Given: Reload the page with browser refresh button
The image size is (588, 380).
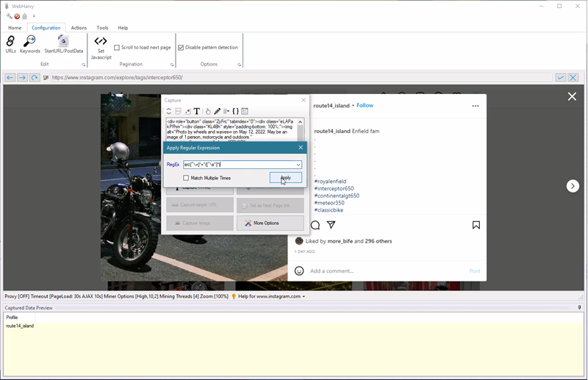Looking at the screenshot, I should tap(35, 77).
